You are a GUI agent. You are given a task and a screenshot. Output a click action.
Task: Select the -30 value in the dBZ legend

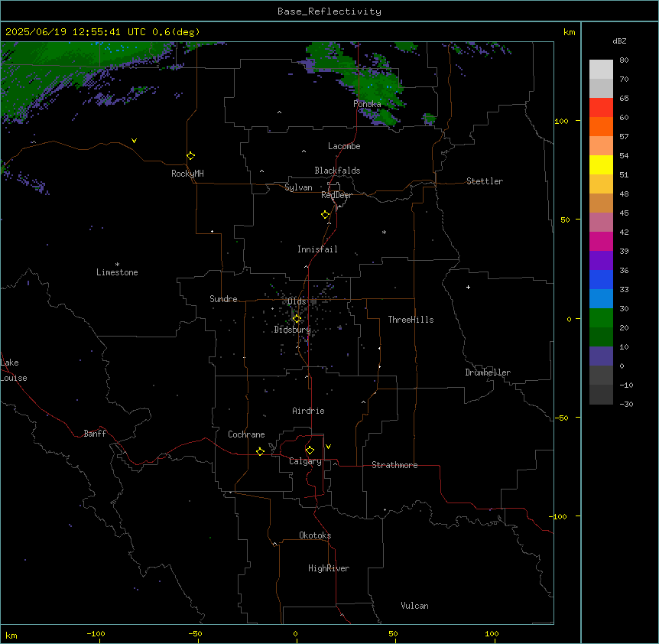pos(626,404)
